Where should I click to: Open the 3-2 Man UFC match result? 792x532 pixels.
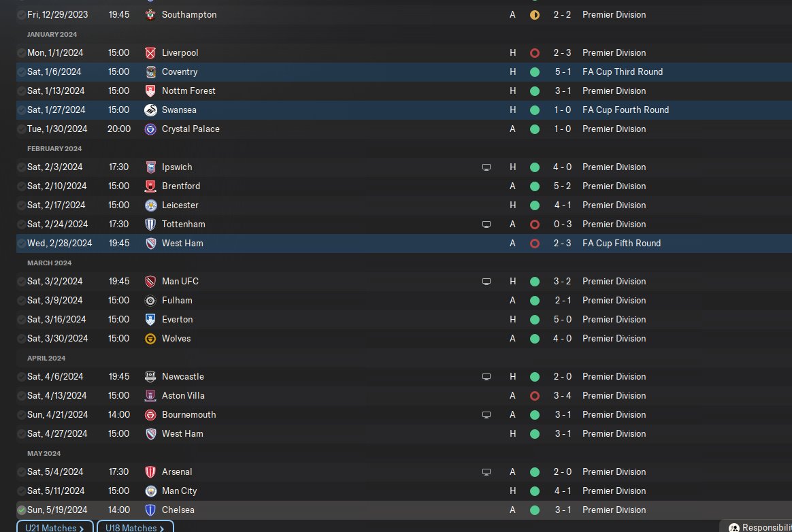point(562,281)
